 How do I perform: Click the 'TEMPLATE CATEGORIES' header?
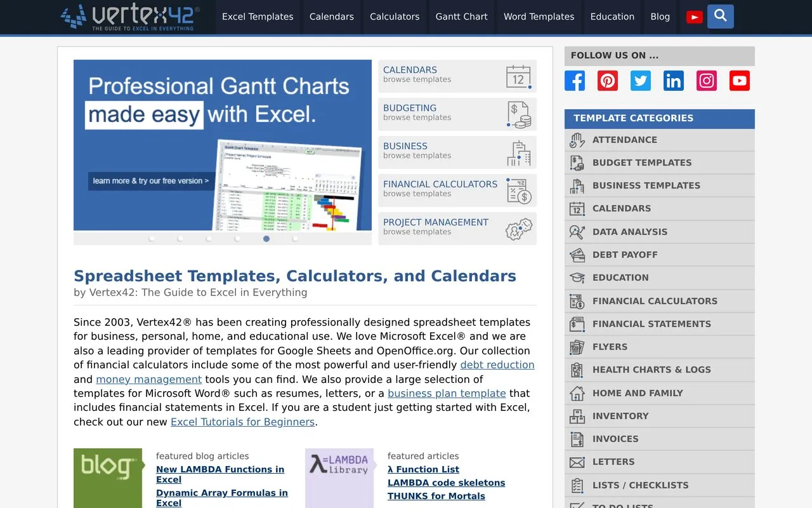pos(660,119)
